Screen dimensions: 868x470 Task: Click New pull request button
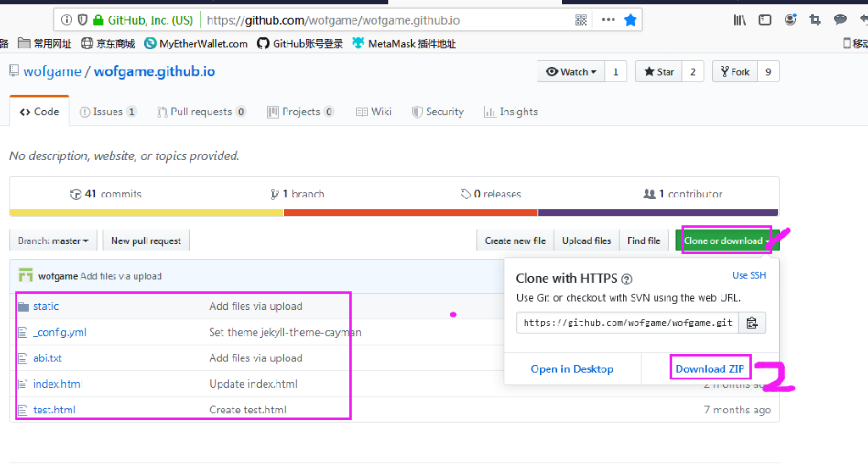point(146,241)
